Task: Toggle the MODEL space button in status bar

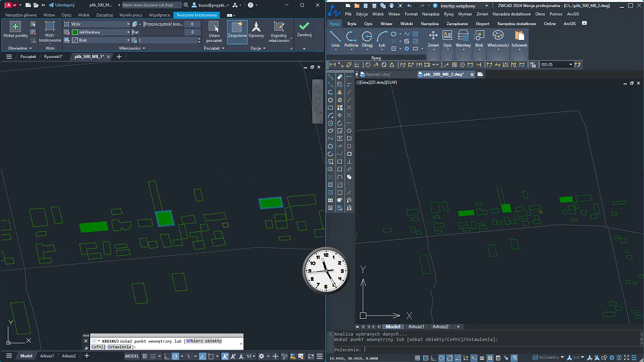Action: pyautogui.click(x=131, y=356)
